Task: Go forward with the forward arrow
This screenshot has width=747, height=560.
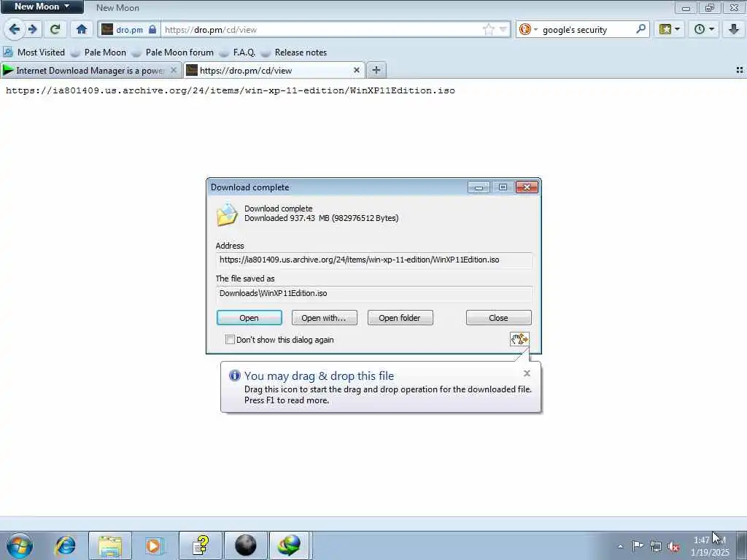Action: tap(32, 29)
